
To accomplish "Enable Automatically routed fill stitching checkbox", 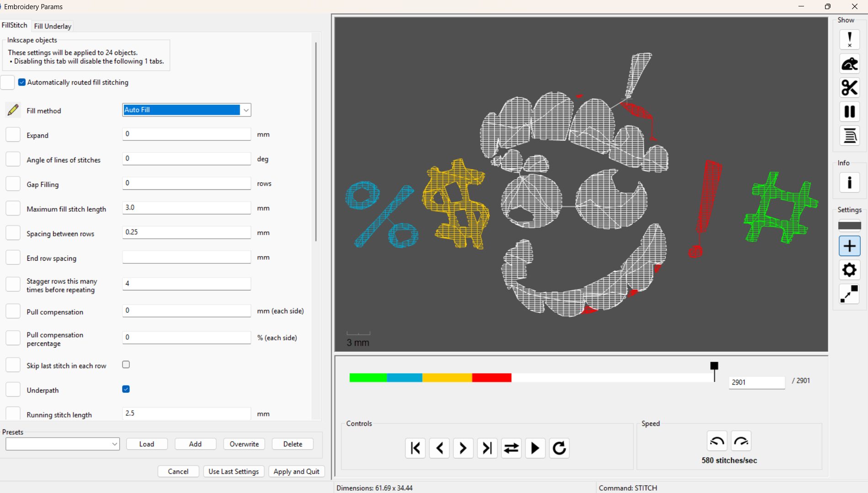I will pos(22,82).
